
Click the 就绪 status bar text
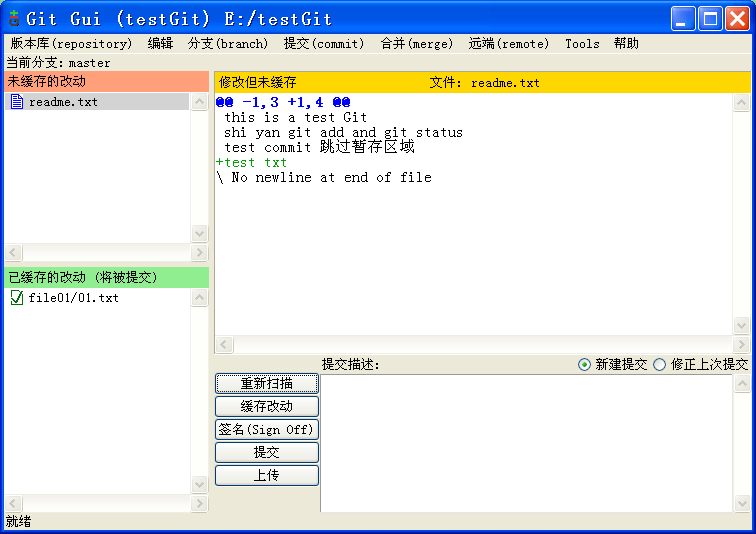18,521
